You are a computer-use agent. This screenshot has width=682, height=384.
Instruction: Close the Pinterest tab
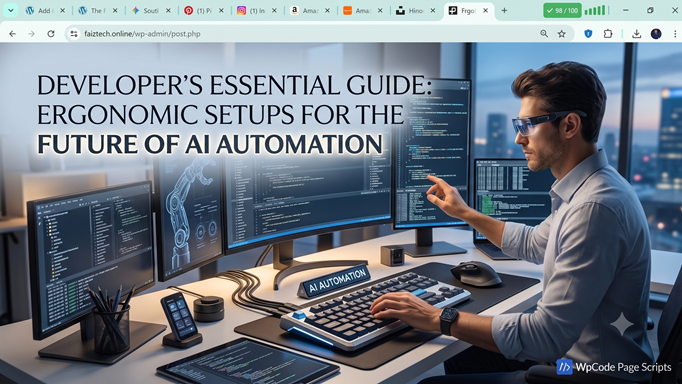[221, 10]
